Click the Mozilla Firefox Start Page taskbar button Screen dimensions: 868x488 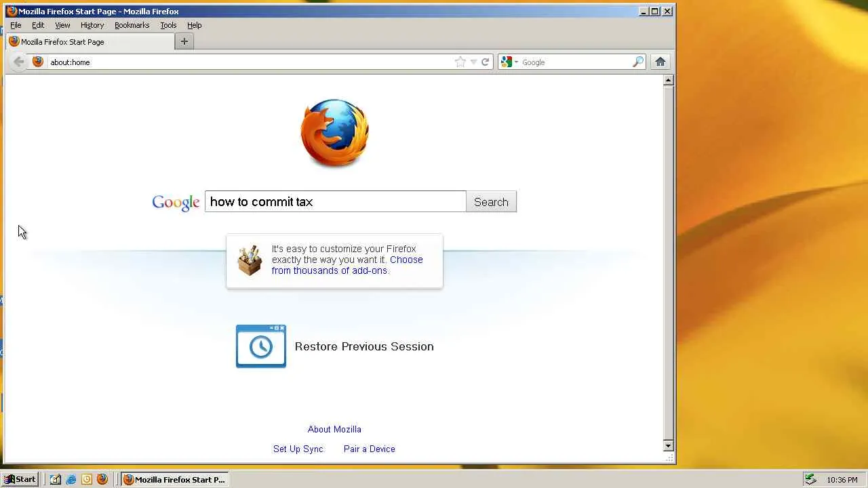tap(174, 479)
